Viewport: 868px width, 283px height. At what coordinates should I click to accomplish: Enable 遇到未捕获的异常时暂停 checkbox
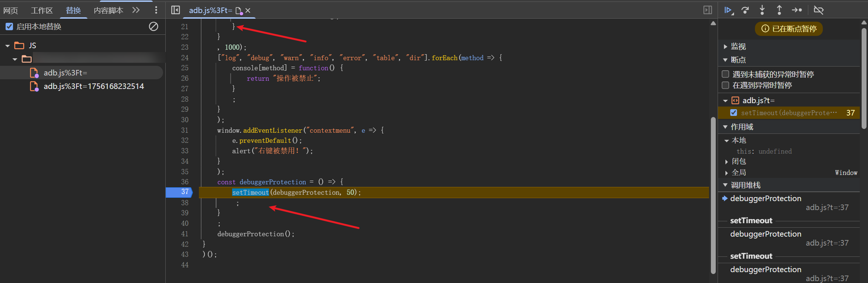point(725,74)
